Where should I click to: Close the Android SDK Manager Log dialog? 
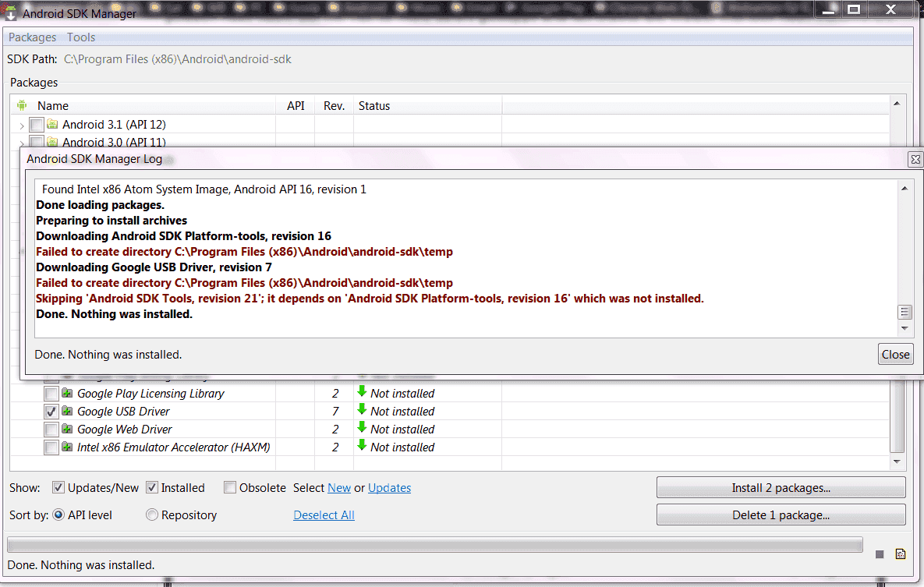895,354
